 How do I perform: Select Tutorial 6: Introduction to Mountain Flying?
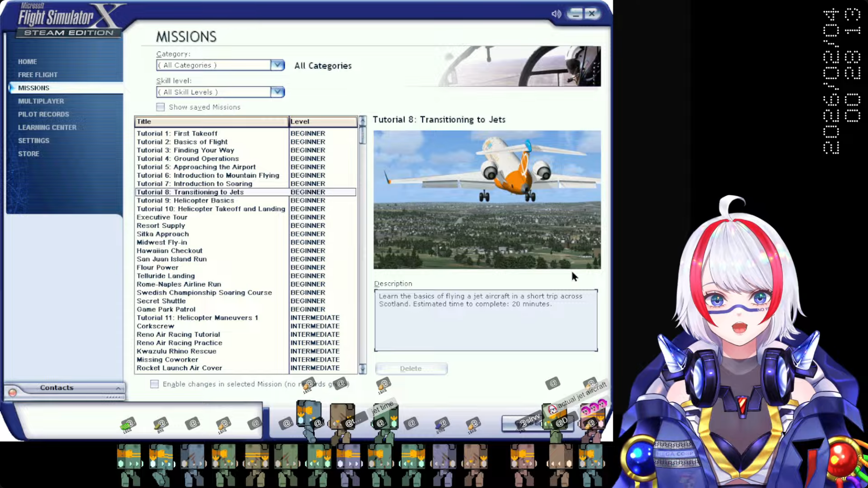[246, 175]
